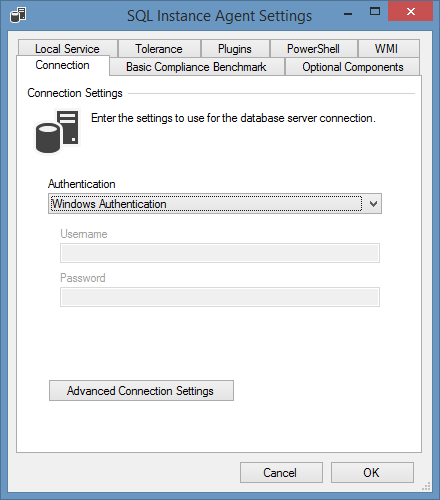The width and height of the screenshot is (440, 500).
Task: Click the Cancel button
Action: (x=281, y=472)
